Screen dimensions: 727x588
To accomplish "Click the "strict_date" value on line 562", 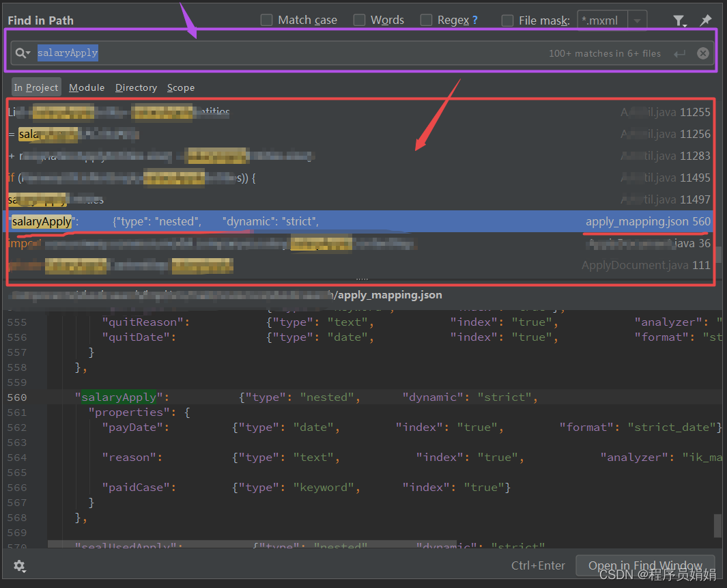I will (x=672, y=428).
